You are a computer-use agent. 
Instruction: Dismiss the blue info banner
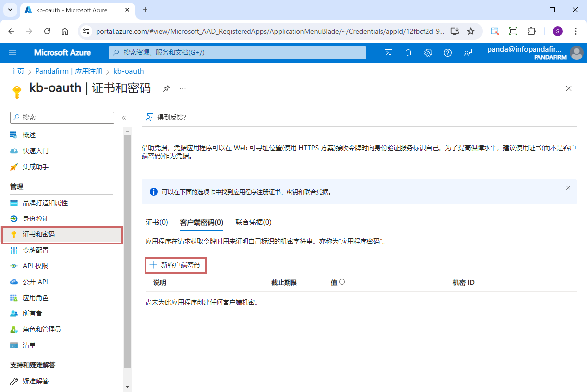coord(568,188)
